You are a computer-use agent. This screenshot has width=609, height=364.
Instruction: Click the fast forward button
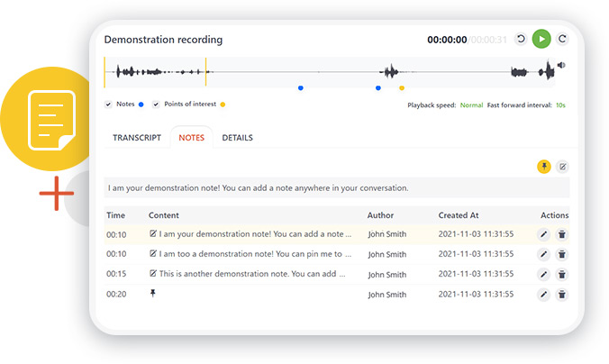pyautogui.click(x=562, y=39)
